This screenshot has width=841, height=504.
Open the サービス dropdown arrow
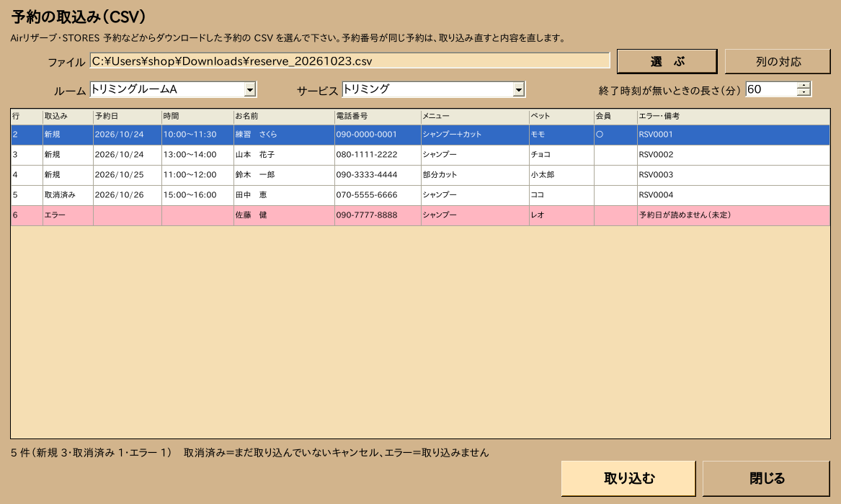point(518,89)
